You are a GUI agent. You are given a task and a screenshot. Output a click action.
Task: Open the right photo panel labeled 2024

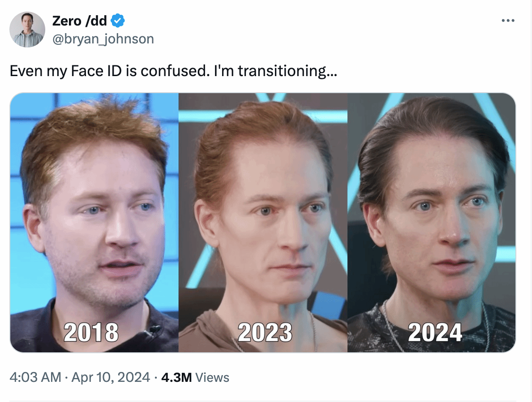point(432,222)
